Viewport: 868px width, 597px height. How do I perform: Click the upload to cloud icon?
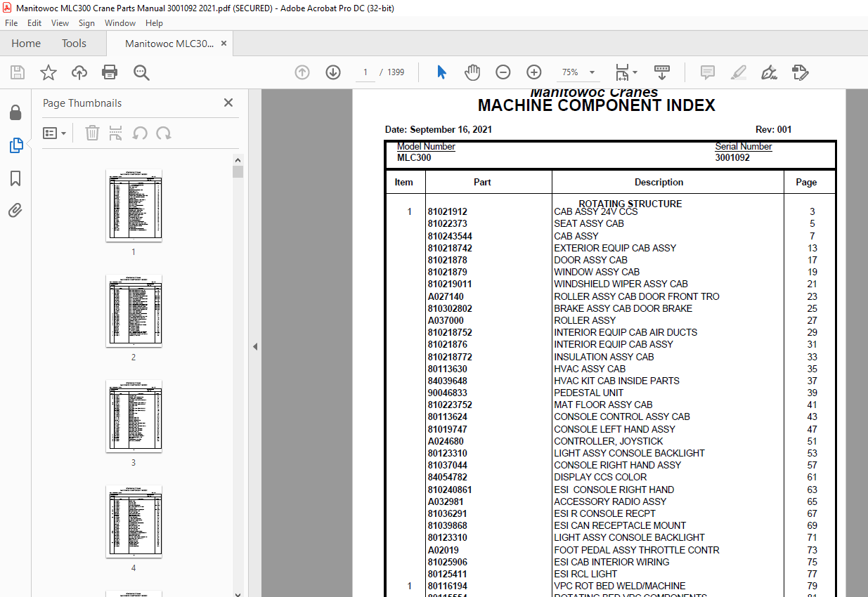(79, 72)
